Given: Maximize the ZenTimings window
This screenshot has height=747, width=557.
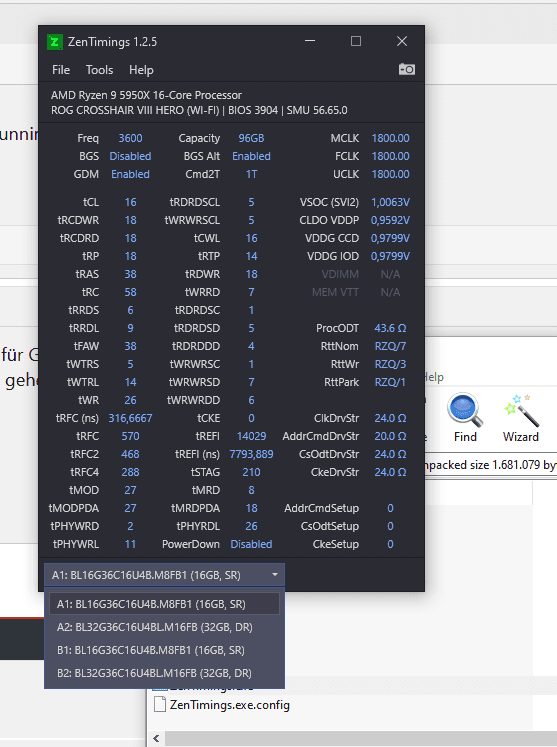Looking at the screenshot, I should (356, 41).
